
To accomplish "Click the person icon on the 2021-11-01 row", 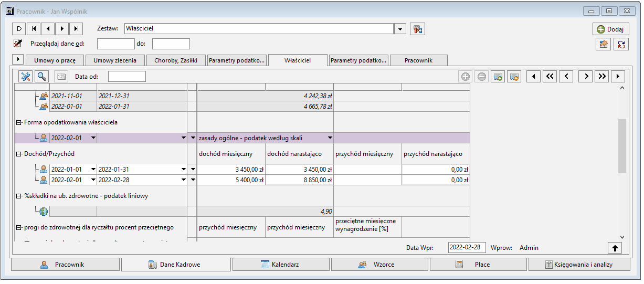I will coord(44,96).
